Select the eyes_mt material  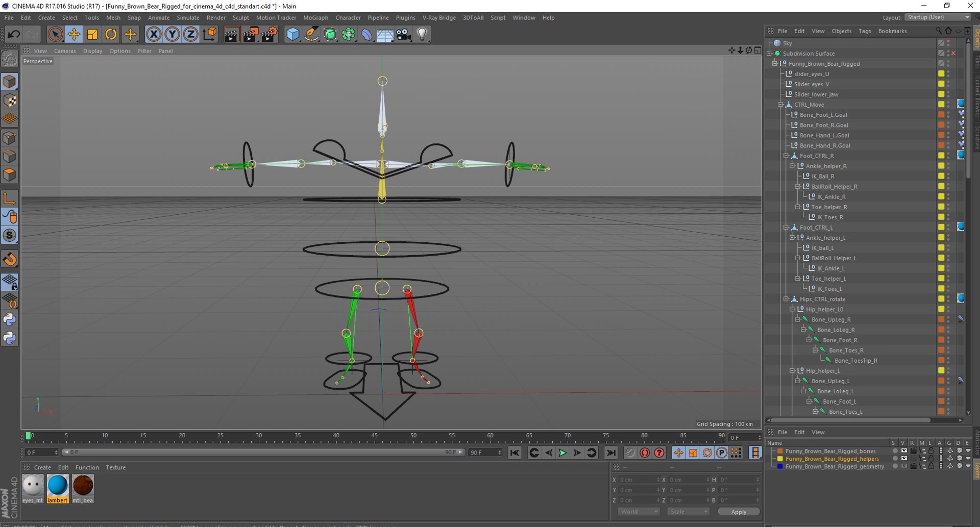pos(33,488)
